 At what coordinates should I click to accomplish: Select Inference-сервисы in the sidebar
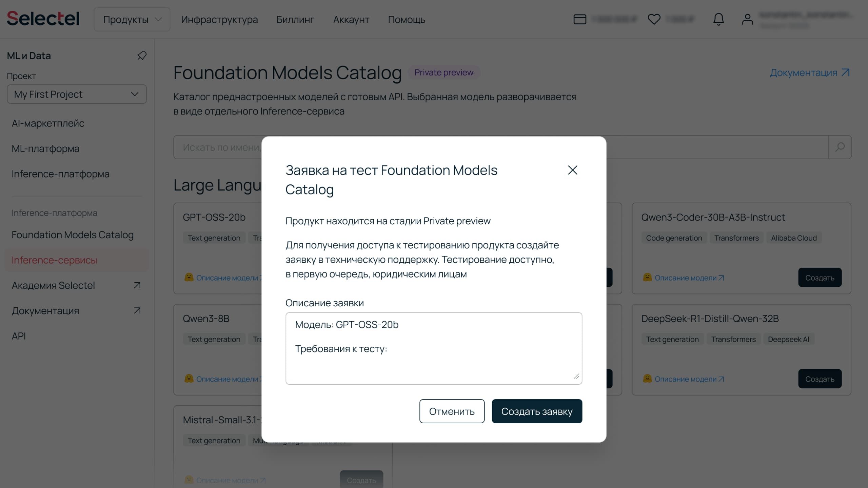54,260
